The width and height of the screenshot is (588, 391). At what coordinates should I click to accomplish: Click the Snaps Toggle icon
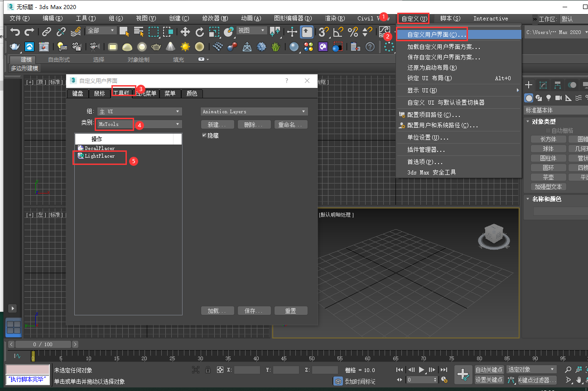pos(323,32)
